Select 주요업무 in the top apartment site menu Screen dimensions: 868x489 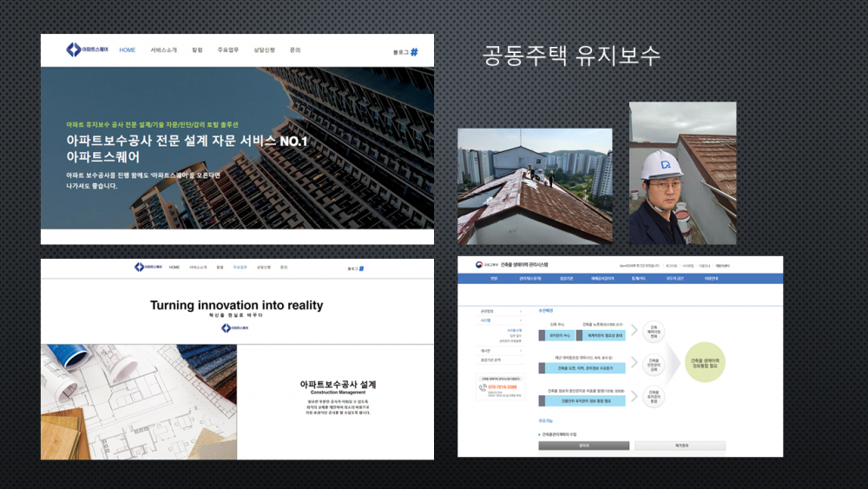pos(228,50)
